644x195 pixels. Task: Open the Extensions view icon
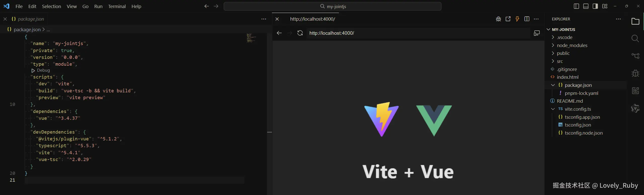(x=635, y=91)
